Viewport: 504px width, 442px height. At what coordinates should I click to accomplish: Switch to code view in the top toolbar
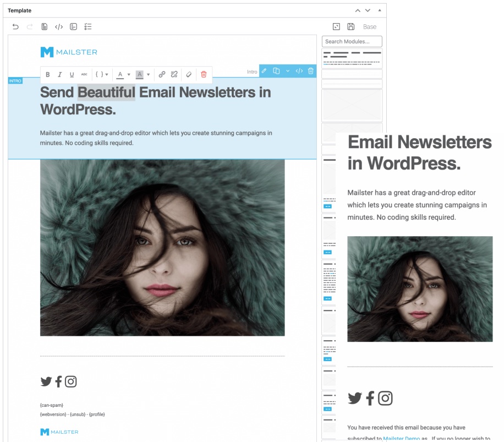pyautogui.click(x=59, y=26)
